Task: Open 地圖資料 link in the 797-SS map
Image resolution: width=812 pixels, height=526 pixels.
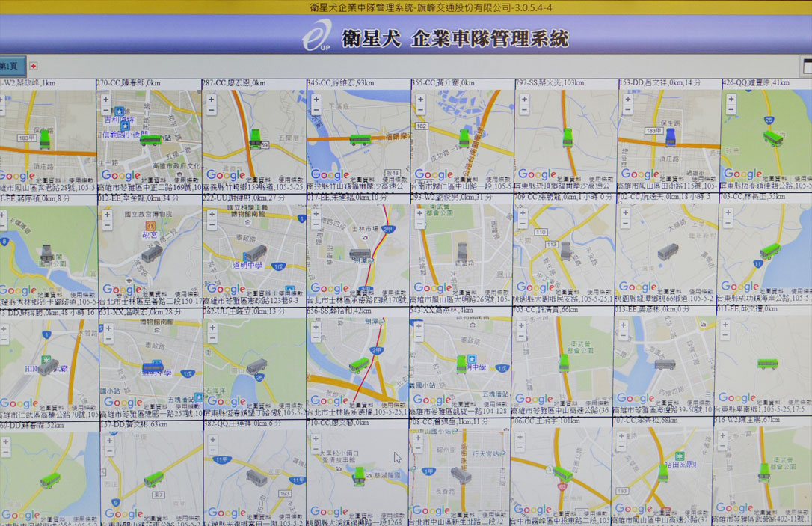Action: (570, 178)
